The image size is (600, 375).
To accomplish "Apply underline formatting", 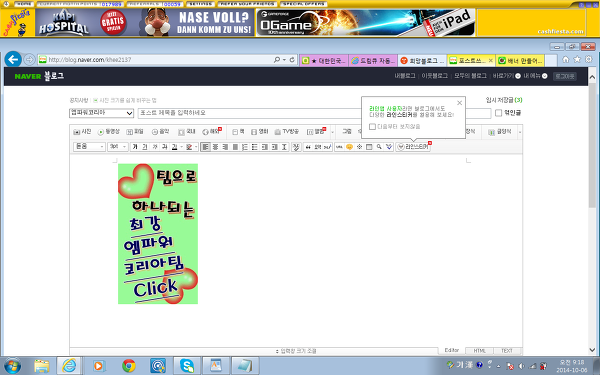I will click(x=145, y=147).
